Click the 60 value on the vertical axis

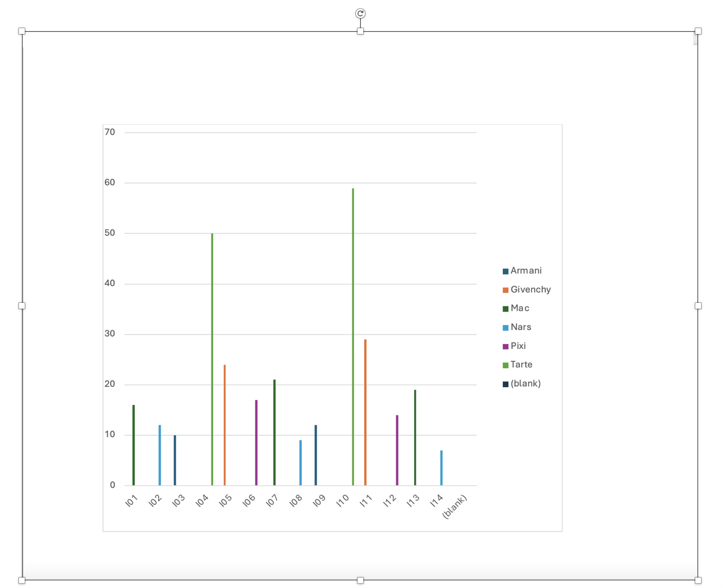110,183
